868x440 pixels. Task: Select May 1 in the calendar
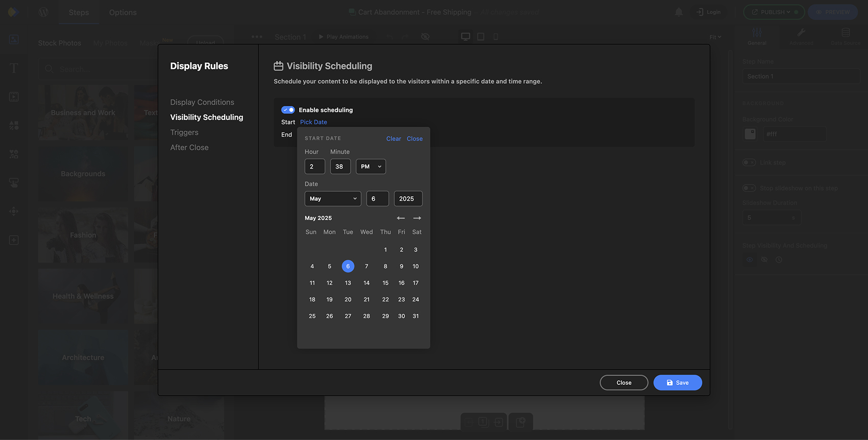pyautogui.click(x=385, y=250)
